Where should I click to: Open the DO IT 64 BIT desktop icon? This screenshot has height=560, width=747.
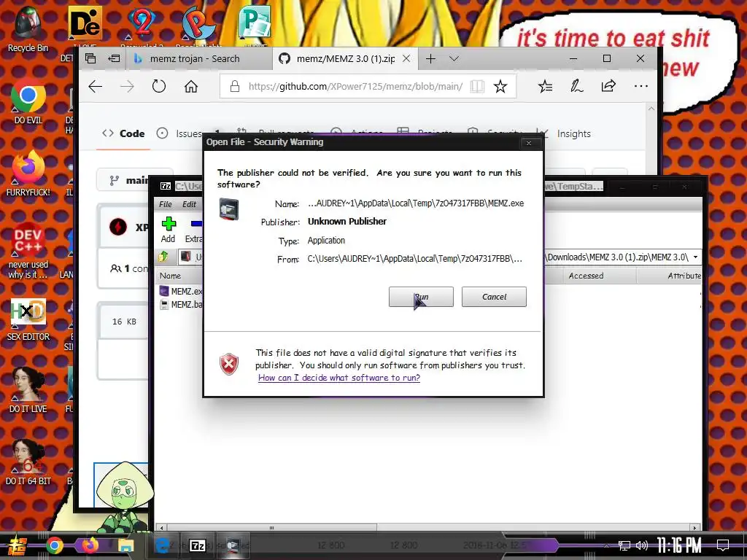(28, 462)
